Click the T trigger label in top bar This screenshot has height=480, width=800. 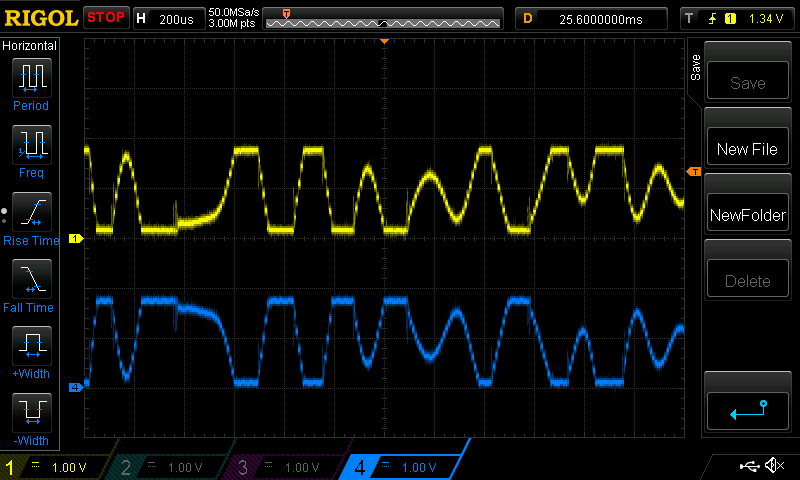pyautogui.click(x=689, y=19)
